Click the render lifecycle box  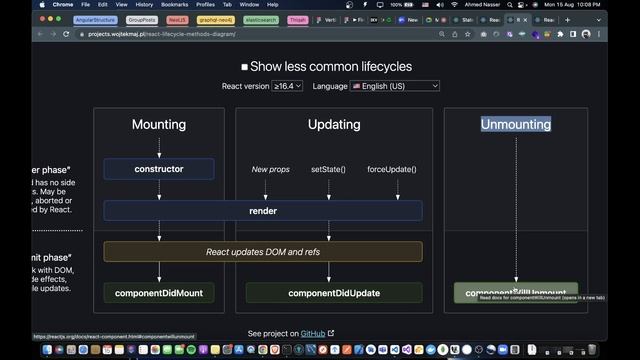[x=263, y=211]
